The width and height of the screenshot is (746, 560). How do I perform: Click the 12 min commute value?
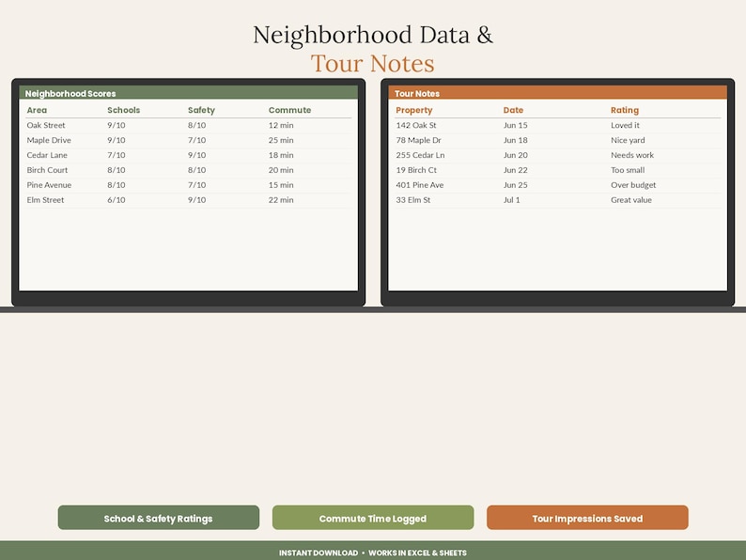tap(281, 125)
